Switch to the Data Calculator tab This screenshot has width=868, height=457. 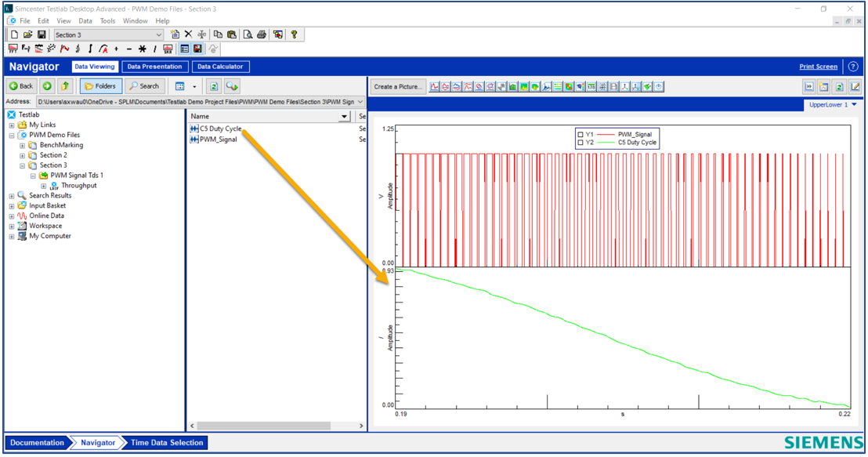click(220, 67)
